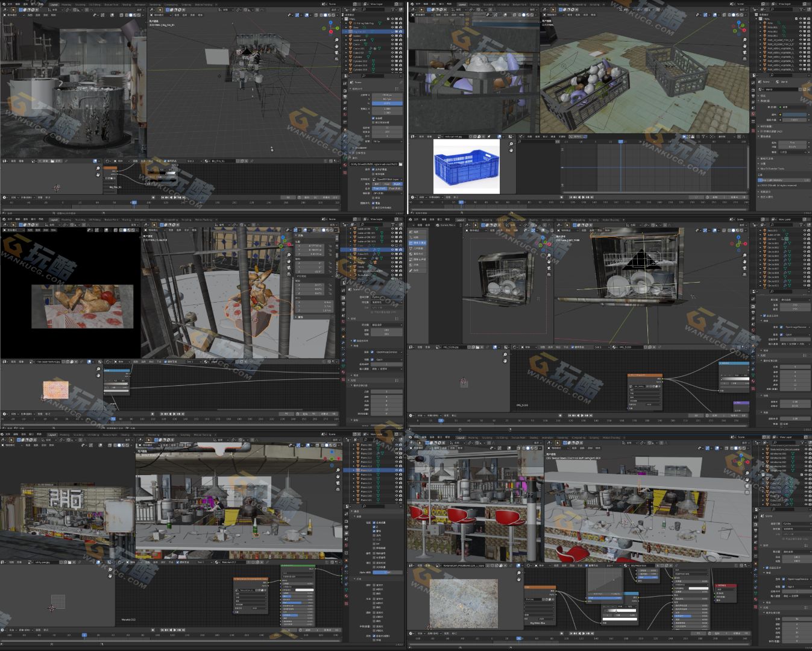812x651 pixels.
Task: Toggle OpenImageDenoise checkbox in dishwasher properties
Action: point(781,327)
